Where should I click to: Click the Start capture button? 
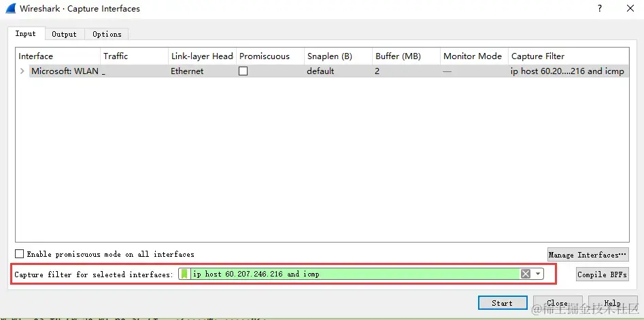click(x=503, y=303)
